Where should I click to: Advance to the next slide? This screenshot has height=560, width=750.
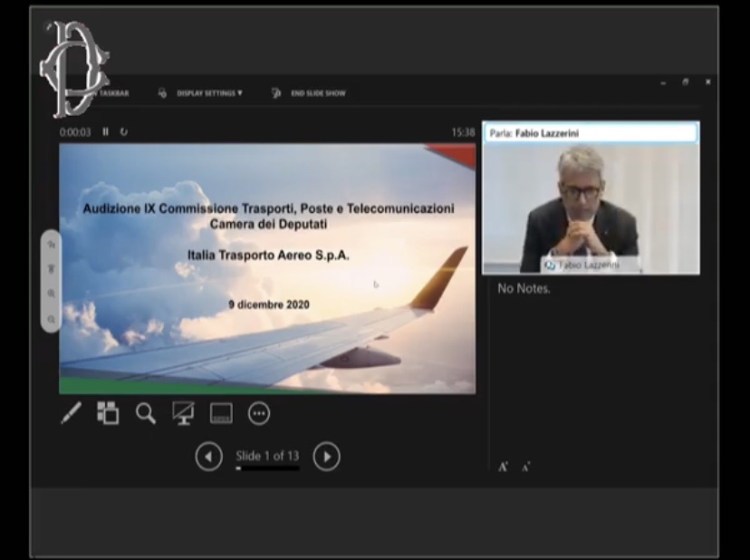[326, 457]
